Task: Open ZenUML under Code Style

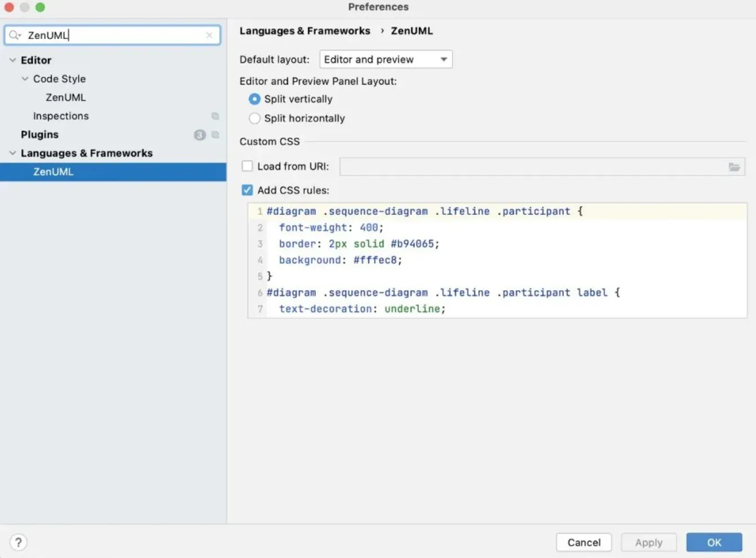Action: (66, 98)
